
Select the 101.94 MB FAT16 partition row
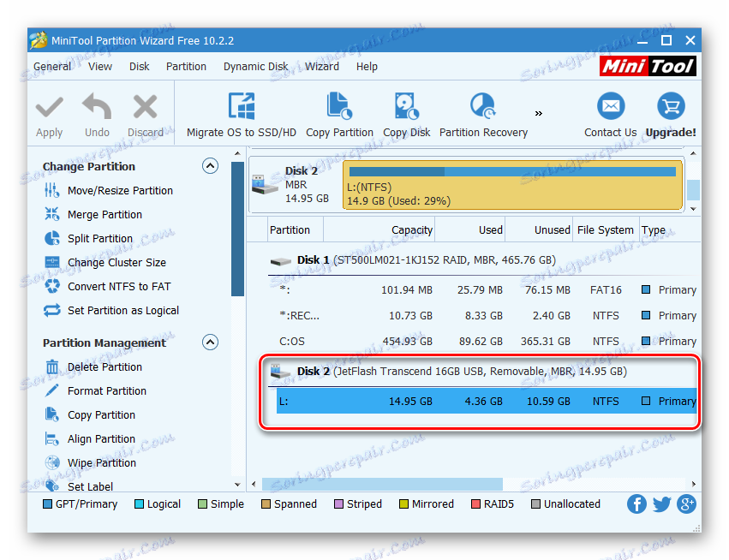click(487, 290)
